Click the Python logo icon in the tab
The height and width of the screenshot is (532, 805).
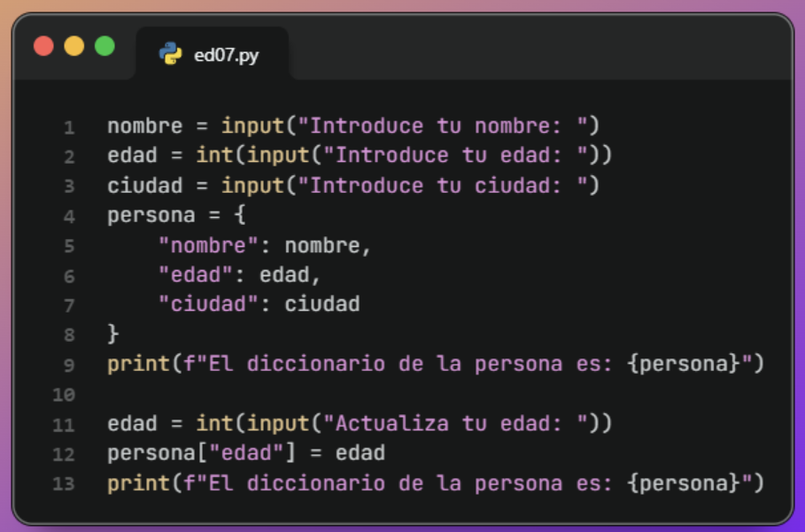[x=170, y=55]
